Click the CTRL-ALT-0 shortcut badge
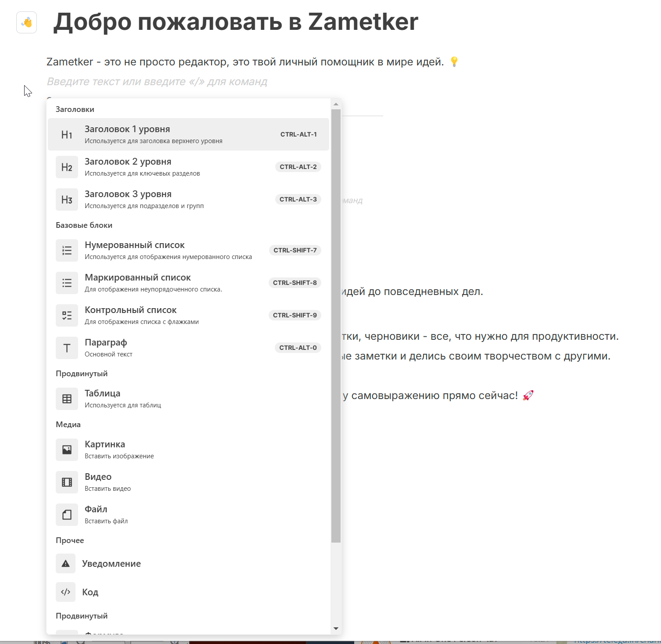The width and height of the screenshot is (661, 644). point(298,348)
